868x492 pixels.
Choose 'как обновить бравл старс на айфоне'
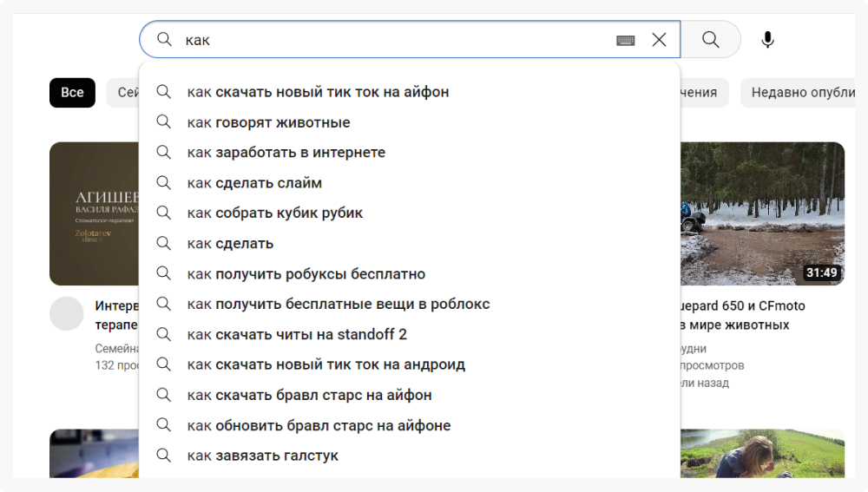pyautogui.click(x=319, y=426)
